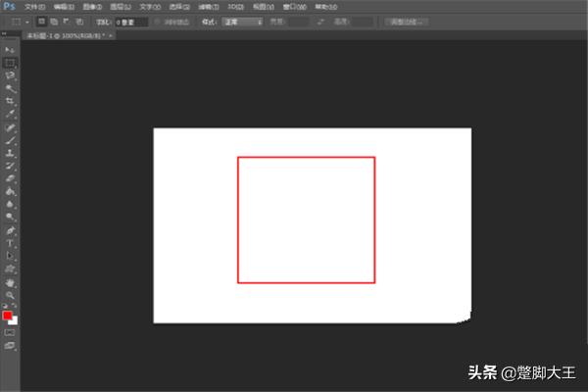Image resolution: width=588 pixels, height=392 pixels.
Task: Click the height input field
Action: (x=363, y=23)
